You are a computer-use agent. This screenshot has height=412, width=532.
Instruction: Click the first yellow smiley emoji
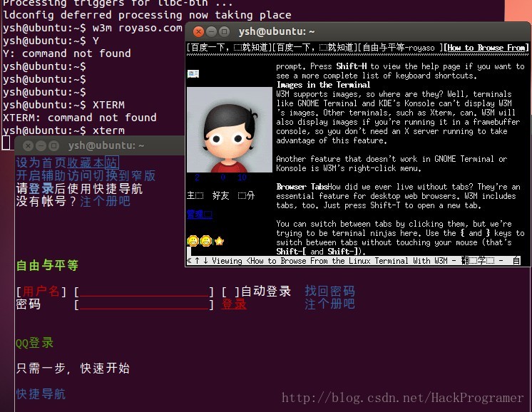pyautogui.click(x=193, y=241)
